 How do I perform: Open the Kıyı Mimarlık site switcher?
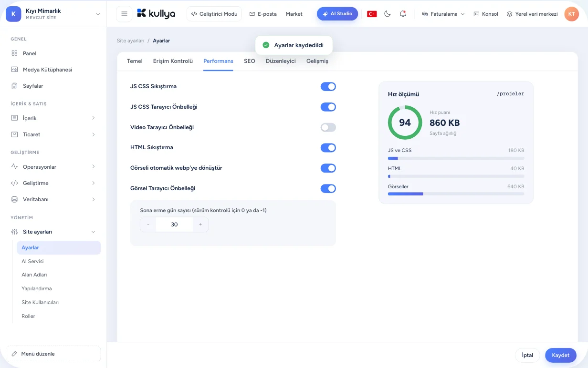click(x=53, y=14)
